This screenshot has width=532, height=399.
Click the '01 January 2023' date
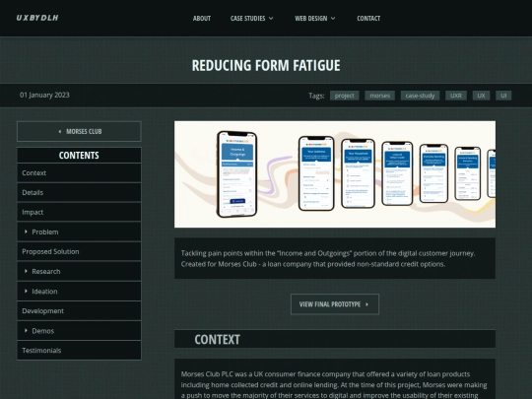pyautogui.click(x=44, y=95)
